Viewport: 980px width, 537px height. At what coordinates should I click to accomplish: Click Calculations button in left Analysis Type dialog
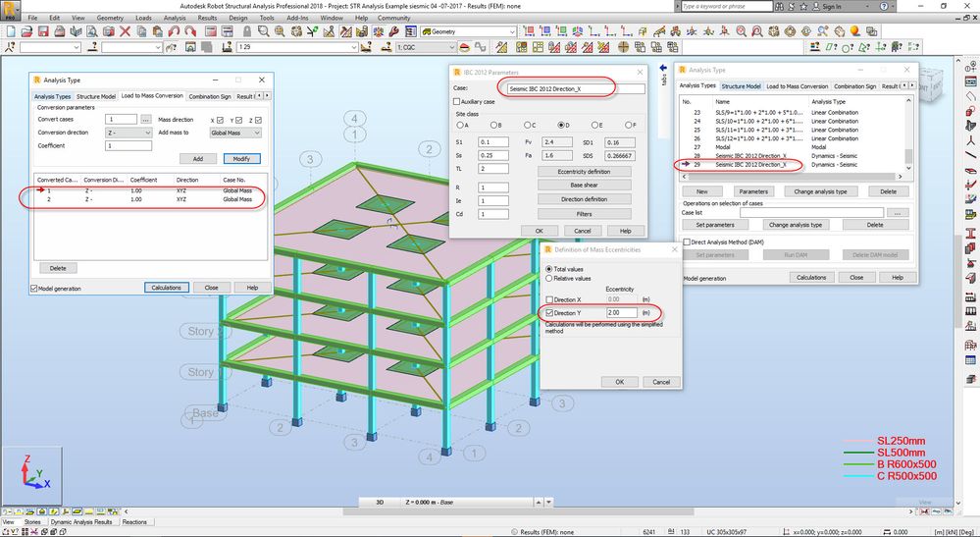pos(166,288)
